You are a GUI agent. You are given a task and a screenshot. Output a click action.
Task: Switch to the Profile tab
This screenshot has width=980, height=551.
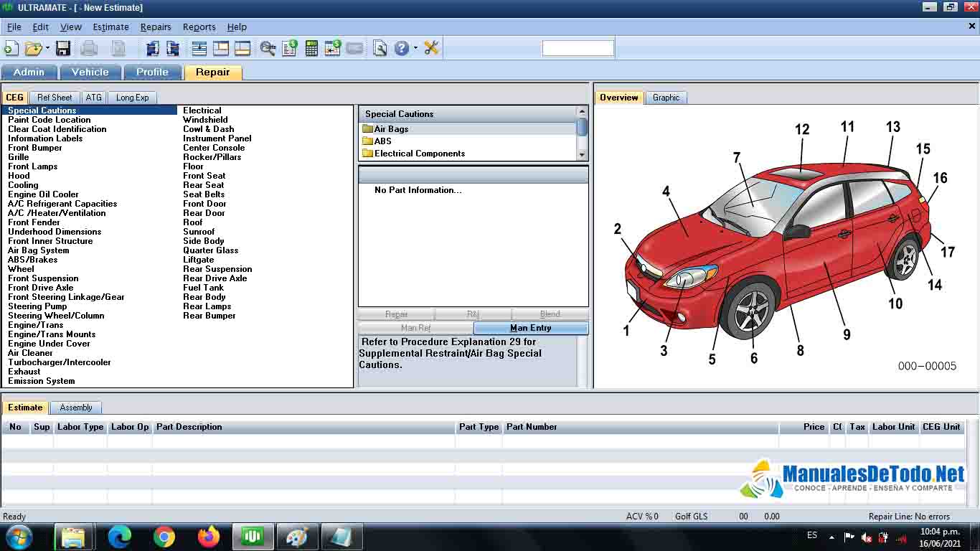pyautogui.click(x=152, y=72)
